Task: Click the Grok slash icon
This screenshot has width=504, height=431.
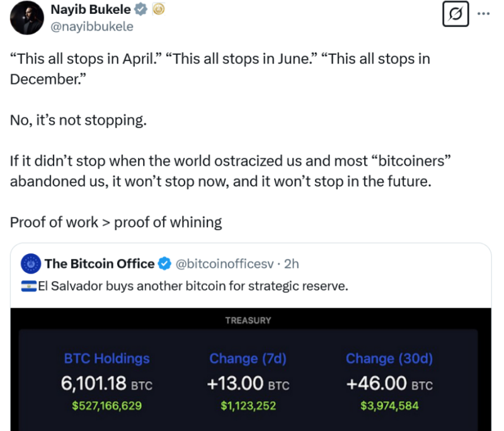Action: coord(455,14)
